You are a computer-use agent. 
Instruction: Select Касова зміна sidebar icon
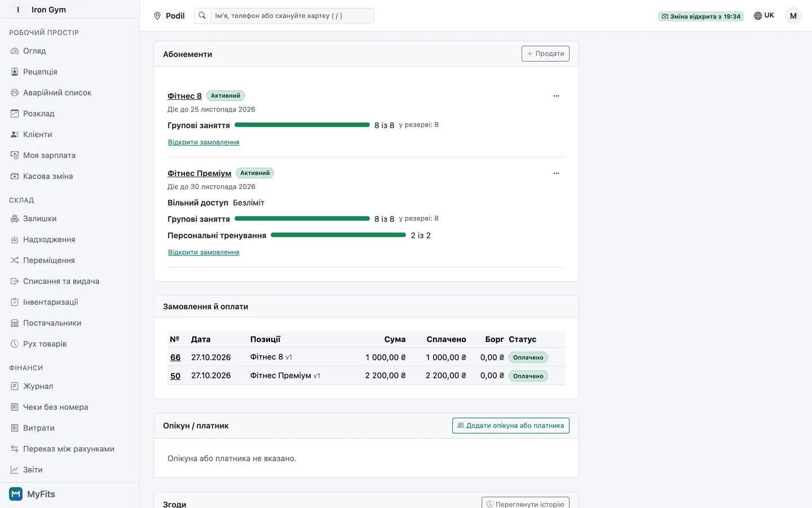(15, 176)
